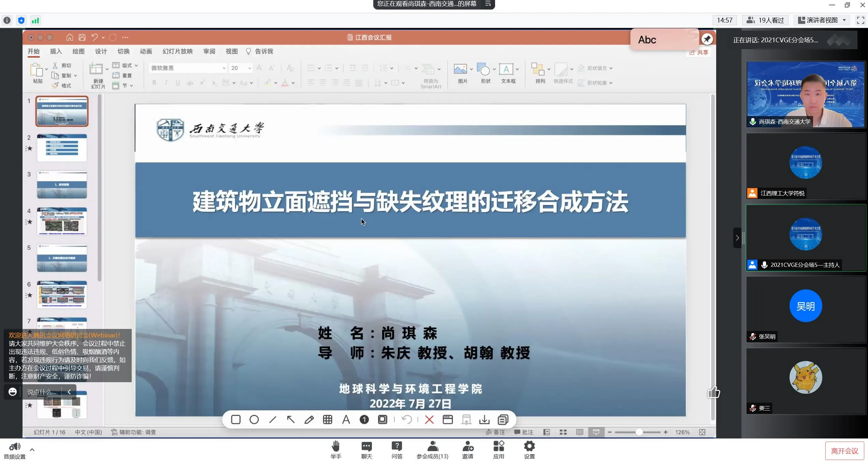Click the 离开会议 leave meeting button
Screen dimensions: 868x461
[x=844, y=451]
